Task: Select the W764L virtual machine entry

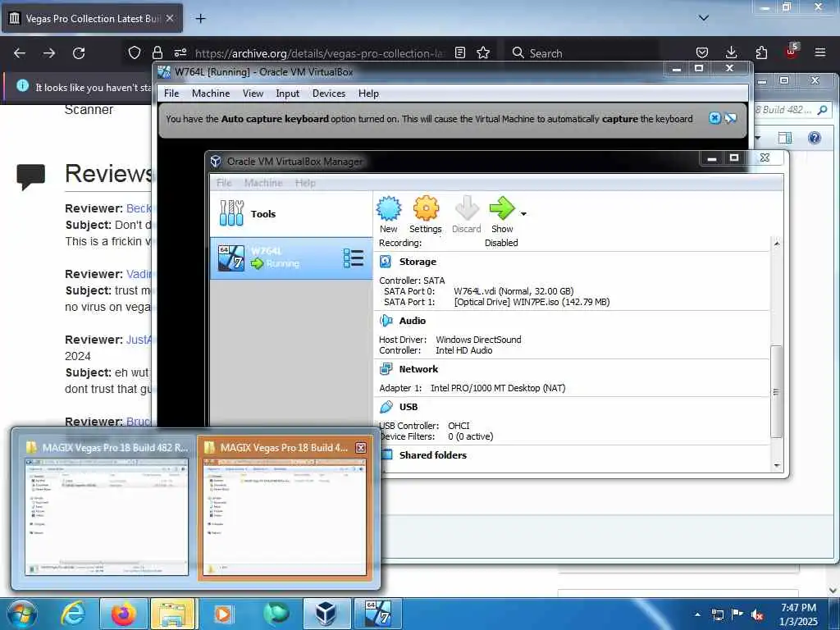Action: click(x=291, y=258)
